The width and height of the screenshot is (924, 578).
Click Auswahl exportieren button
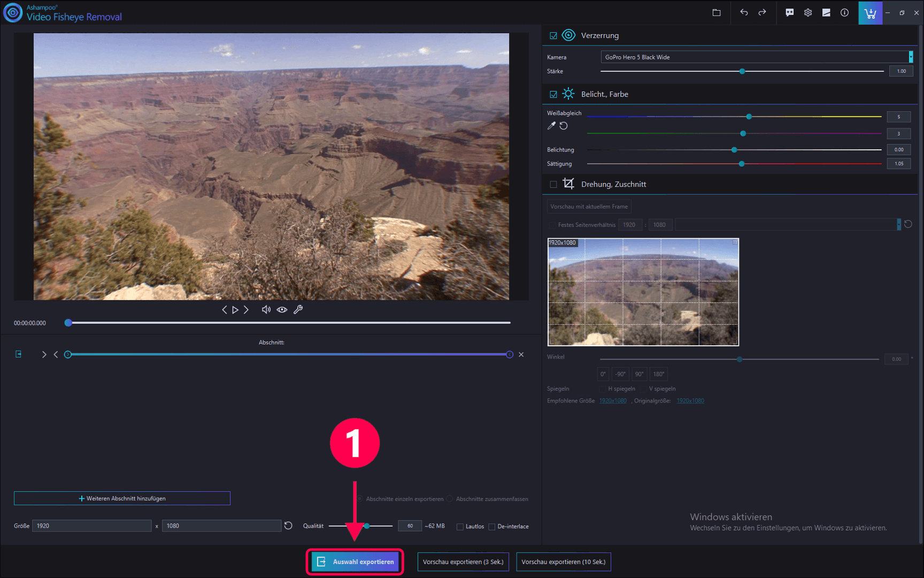(x=355, y=562)
